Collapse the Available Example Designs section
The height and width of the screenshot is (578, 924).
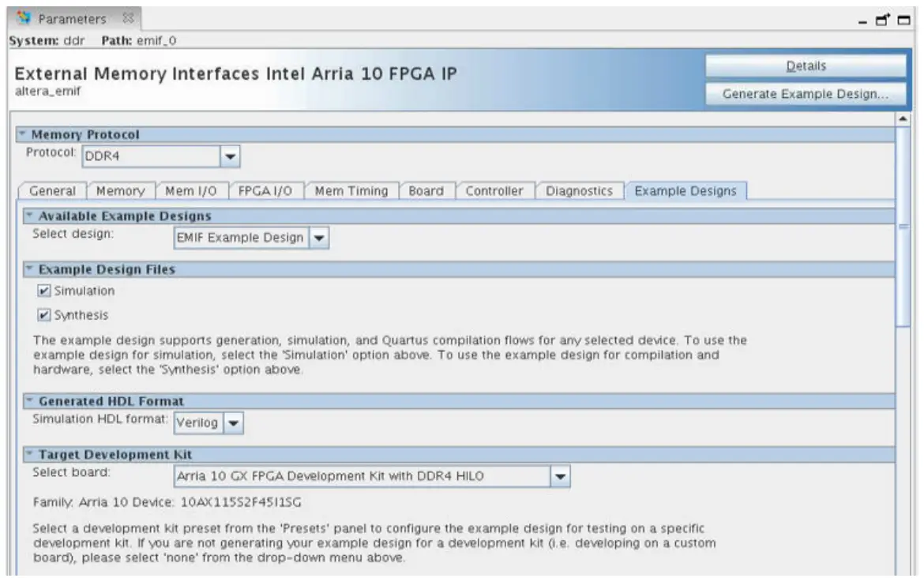[29, 216]
